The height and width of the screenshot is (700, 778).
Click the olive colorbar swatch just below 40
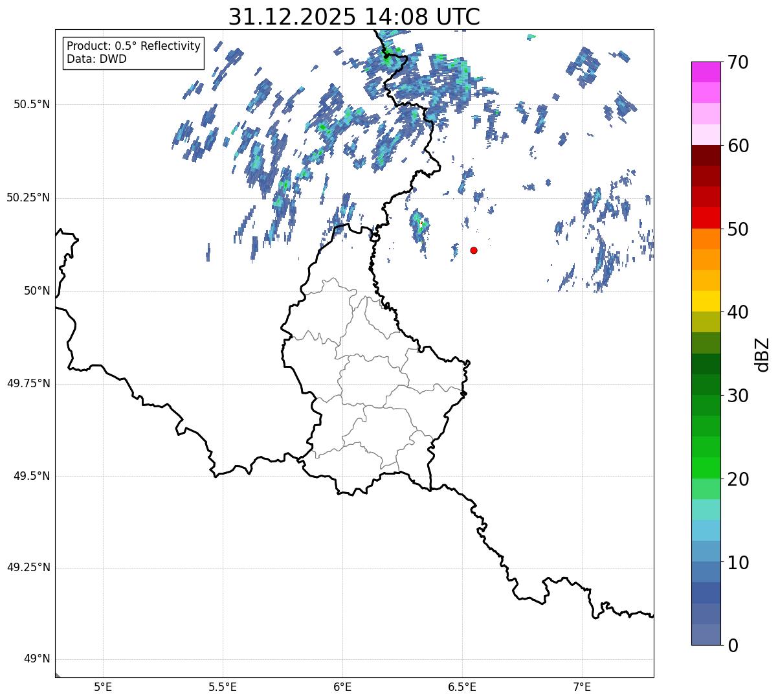[x=706, y=322]
